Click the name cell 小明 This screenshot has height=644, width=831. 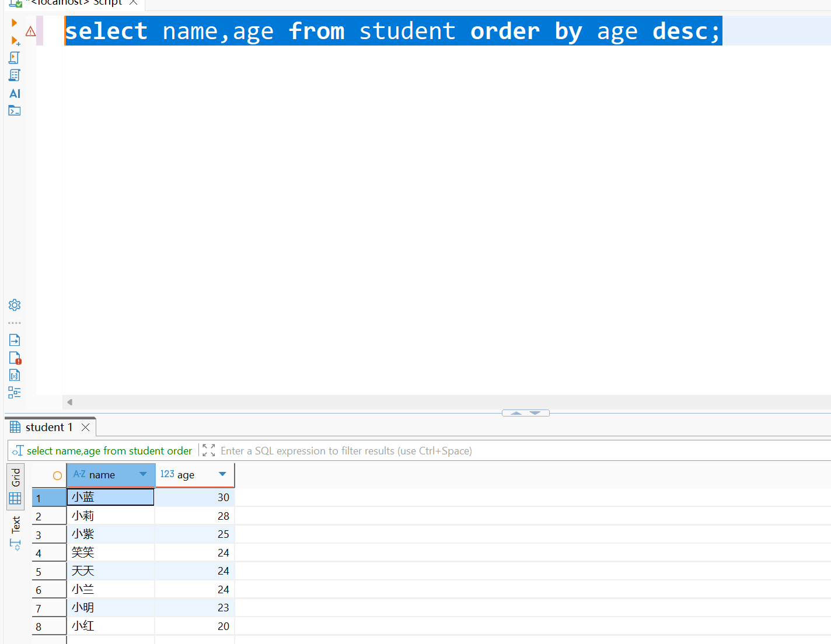point(111,607)
